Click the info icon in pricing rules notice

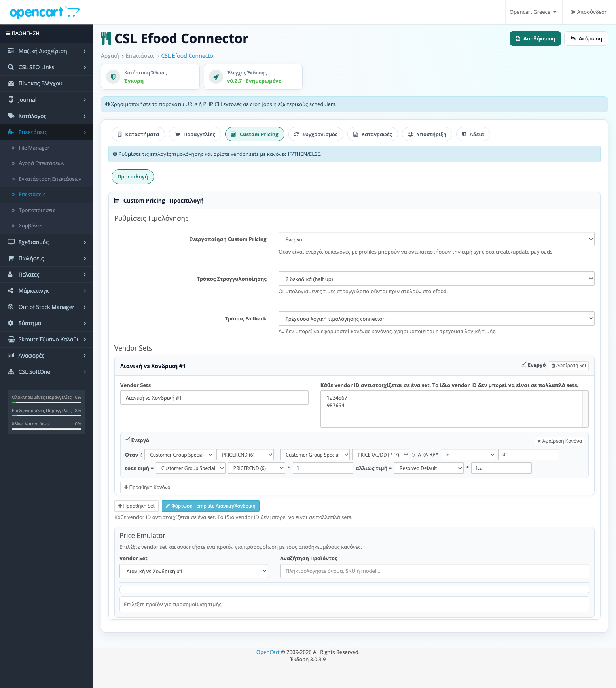pos(115,154)
